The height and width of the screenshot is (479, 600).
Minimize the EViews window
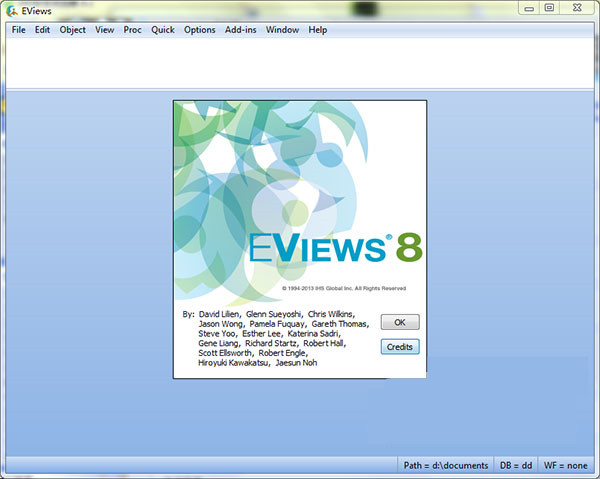529,8
